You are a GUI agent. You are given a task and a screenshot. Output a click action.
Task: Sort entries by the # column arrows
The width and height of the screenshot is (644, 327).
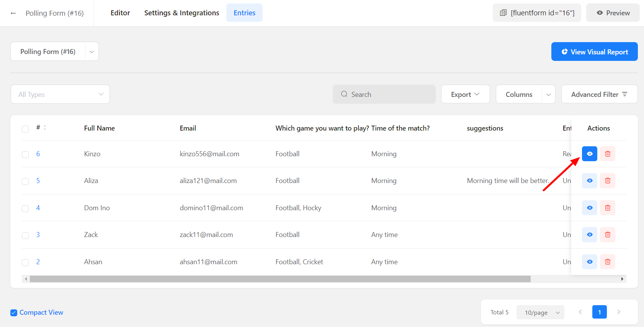click(x=45, y=128)
